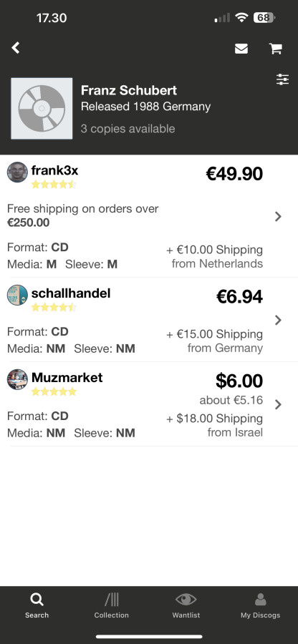Tap schallhandel seller avatar
The width and height of the screenshot is (298, 644).
coord(17,295)
